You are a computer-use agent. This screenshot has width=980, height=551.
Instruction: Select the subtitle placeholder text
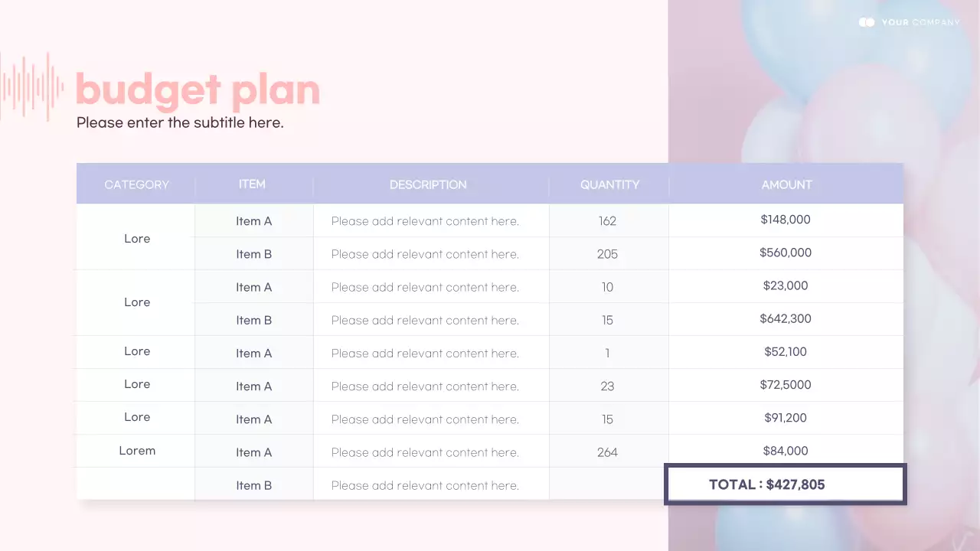click(x=180, y=122)
